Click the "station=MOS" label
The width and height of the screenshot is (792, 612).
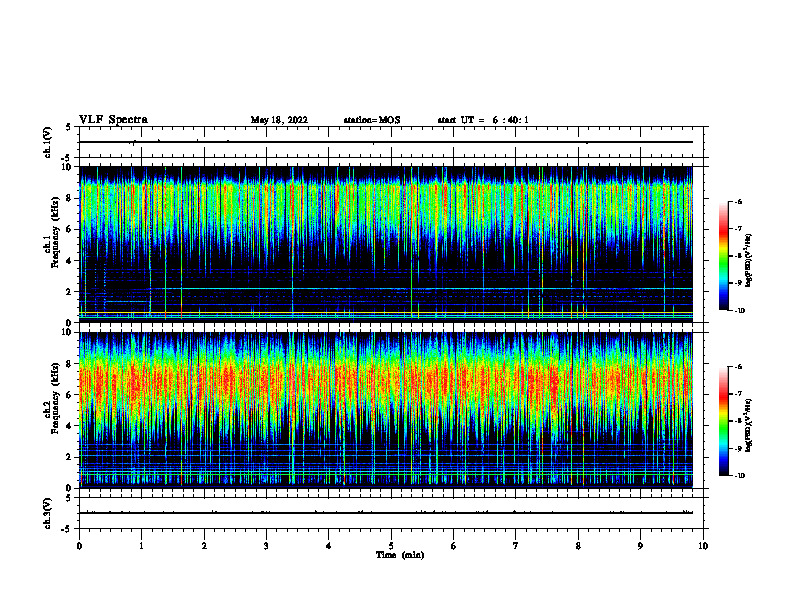point(372,120)
